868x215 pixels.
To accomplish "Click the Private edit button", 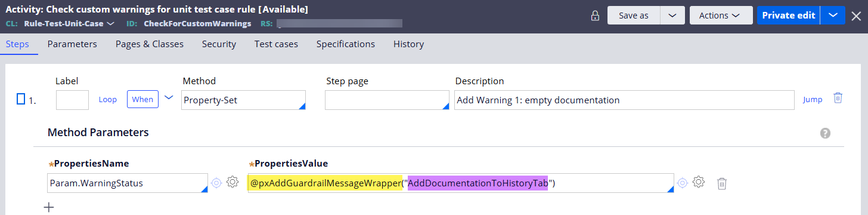I will coord(789,16).
